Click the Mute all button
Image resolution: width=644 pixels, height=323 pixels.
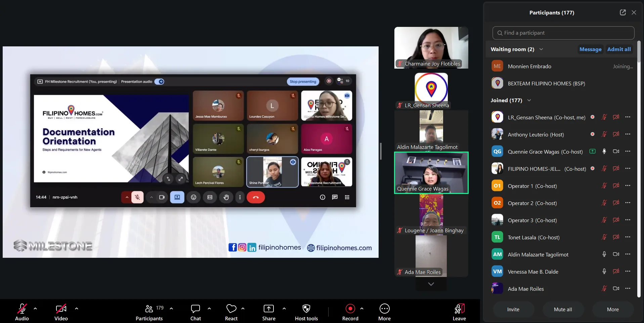click(563, 309)
